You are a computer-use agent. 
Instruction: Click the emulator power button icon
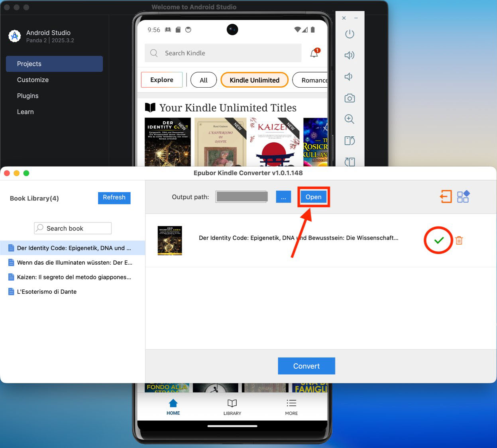tap(350, 34)
